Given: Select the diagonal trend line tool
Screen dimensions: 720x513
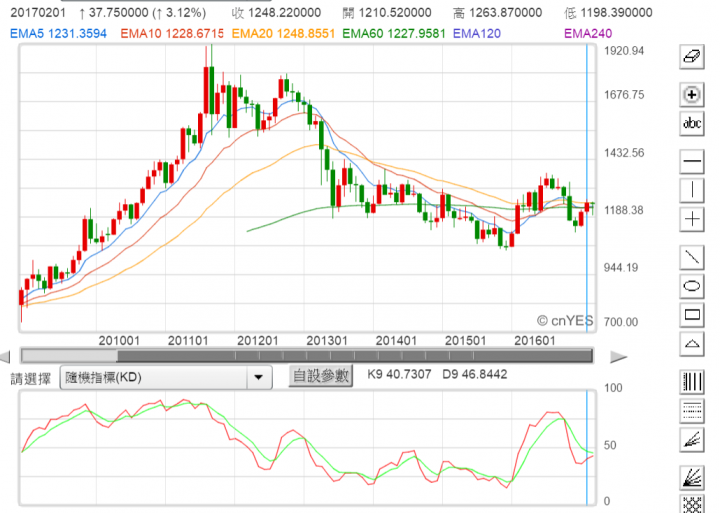Looking at the screenshot, I should [691, 256].
